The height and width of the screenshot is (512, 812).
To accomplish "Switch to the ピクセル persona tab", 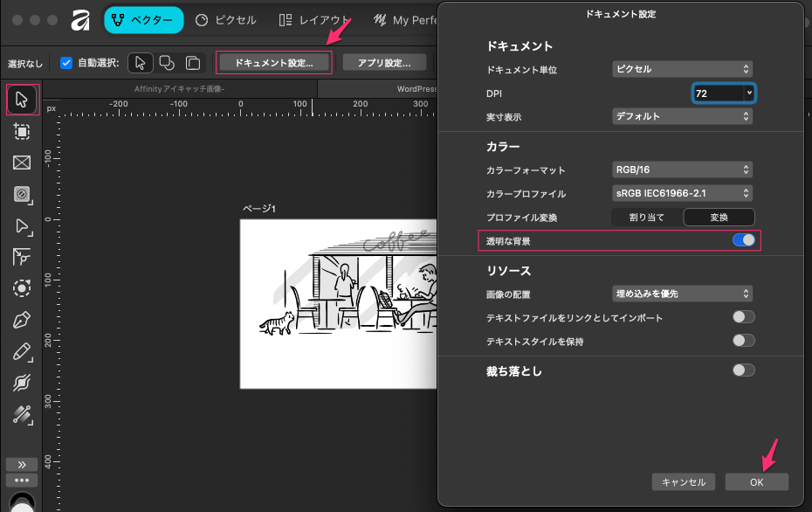I will (x=225, y=20).
